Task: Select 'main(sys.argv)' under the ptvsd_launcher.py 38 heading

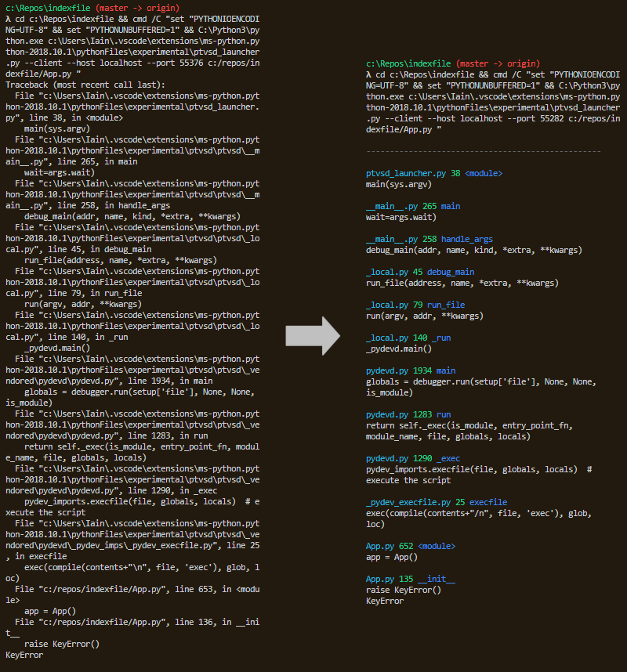Action: [399, 184]
